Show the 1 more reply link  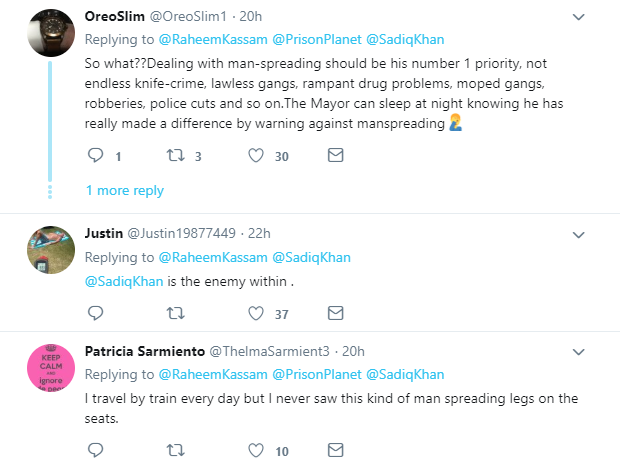pos(125,191)
